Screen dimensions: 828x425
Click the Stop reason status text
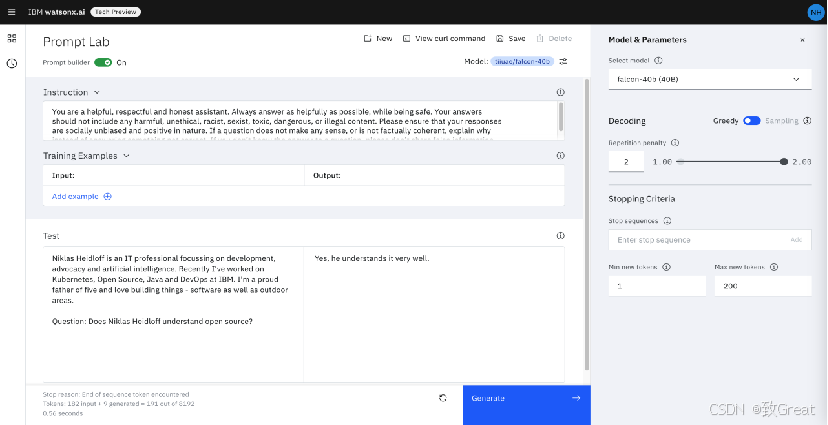[x=116, y=394]
